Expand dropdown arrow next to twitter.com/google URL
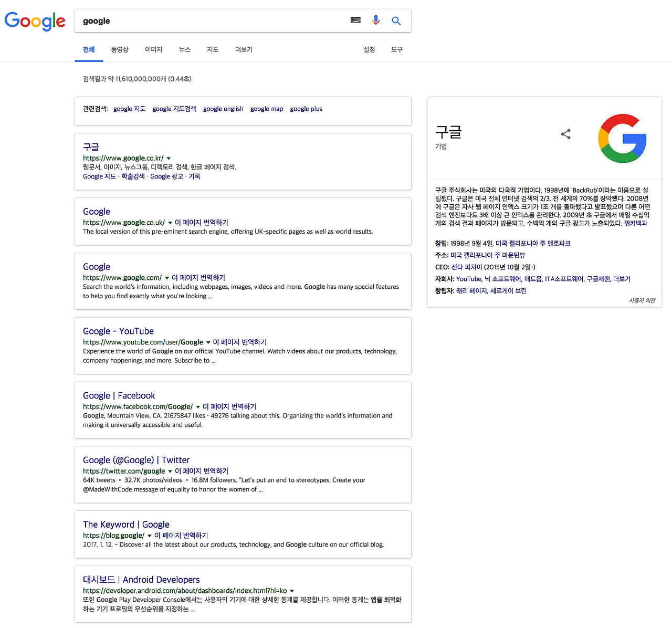672x628 pixels. pos(170,472)
